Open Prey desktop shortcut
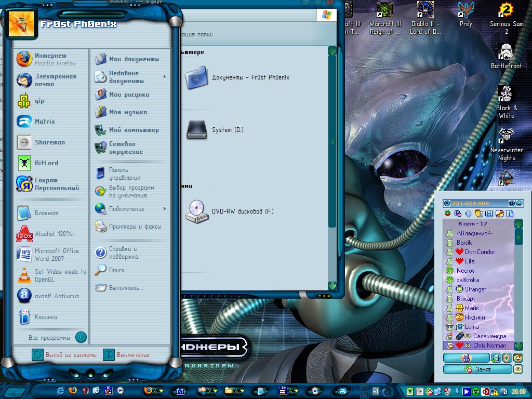 (x=465, y=14)
